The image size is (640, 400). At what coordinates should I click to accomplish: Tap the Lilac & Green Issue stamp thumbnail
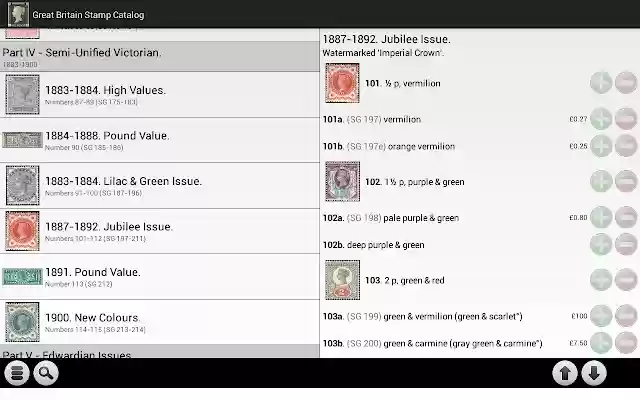click(x=22, y=185)
